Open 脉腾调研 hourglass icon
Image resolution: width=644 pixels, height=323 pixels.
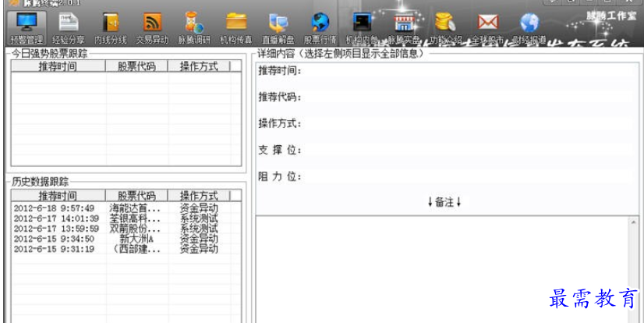click(x=194, y=22)
